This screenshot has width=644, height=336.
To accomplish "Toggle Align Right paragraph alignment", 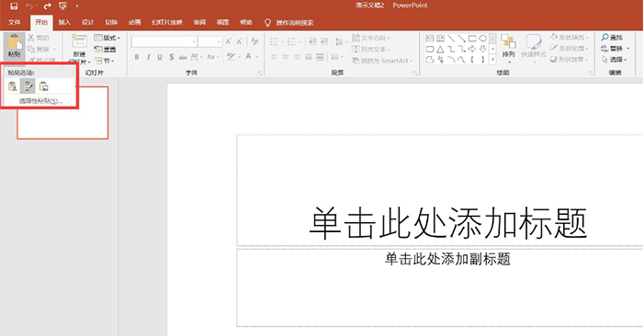I will pos(297,57).
